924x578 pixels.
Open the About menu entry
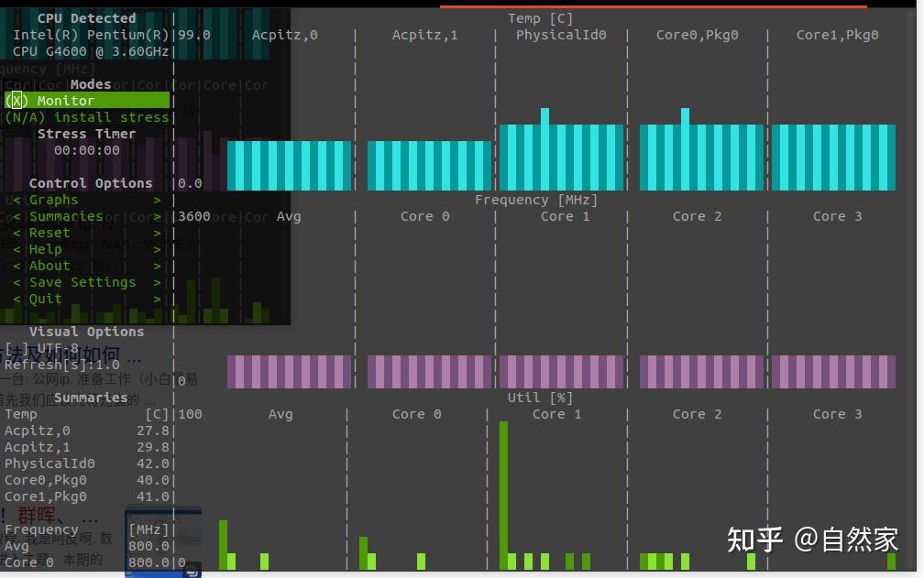coord(49,265)
